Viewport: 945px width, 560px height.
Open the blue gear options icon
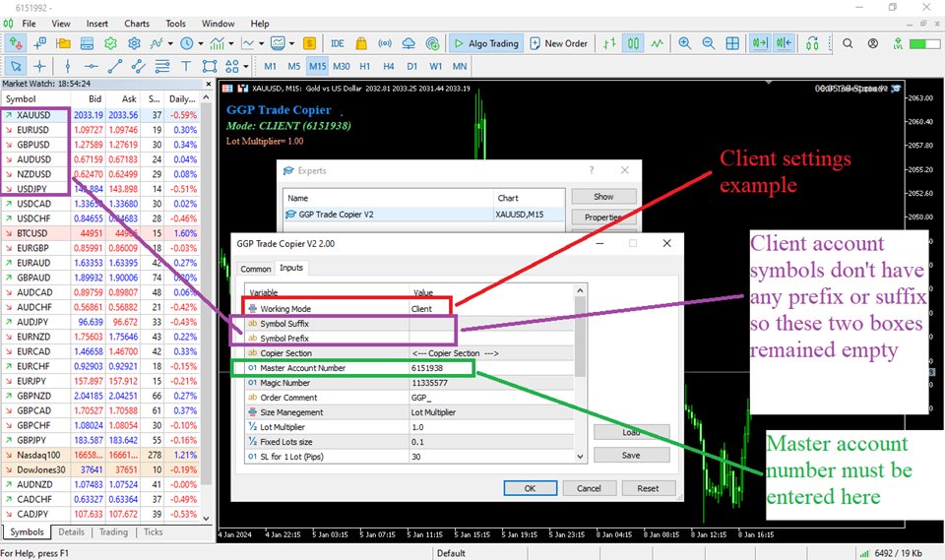coord(134,43)
